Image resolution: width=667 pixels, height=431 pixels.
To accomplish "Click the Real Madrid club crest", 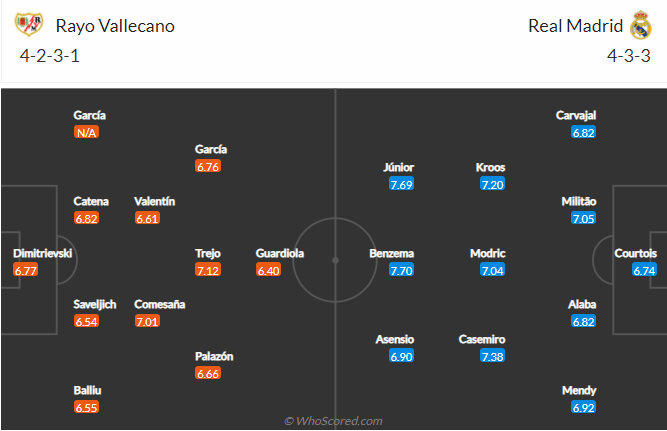I will 641,25.
